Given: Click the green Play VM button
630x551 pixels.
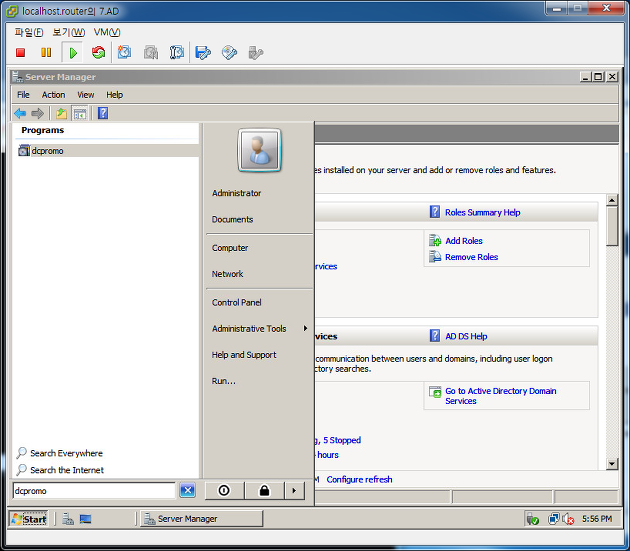Looking at the screenshot, I should (73, 53).
